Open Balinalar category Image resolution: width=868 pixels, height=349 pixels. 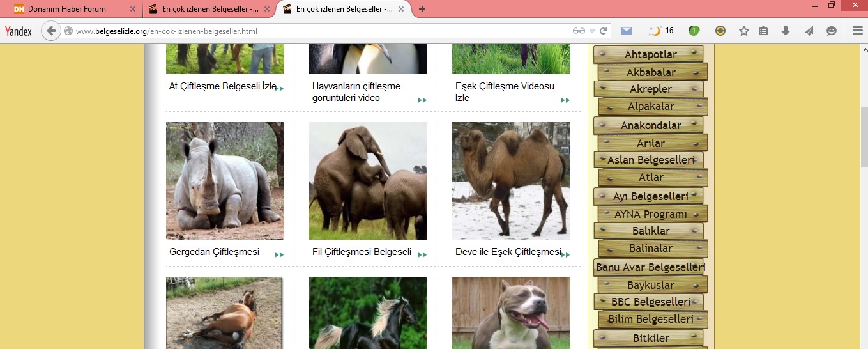[x=653, y=248]
